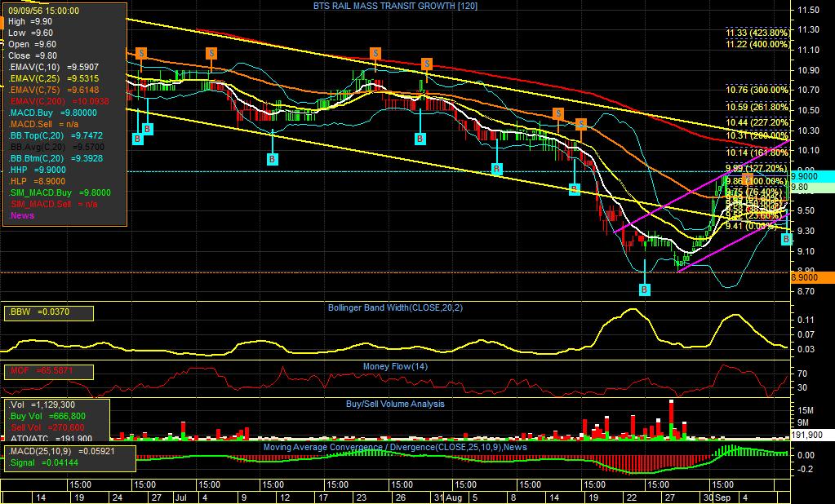Click Fibonacci label 10.76 (300.00%)
Image resolution: width=835 pixels, height=504 pixels.
pyautogui.click(x=757, y=90)
